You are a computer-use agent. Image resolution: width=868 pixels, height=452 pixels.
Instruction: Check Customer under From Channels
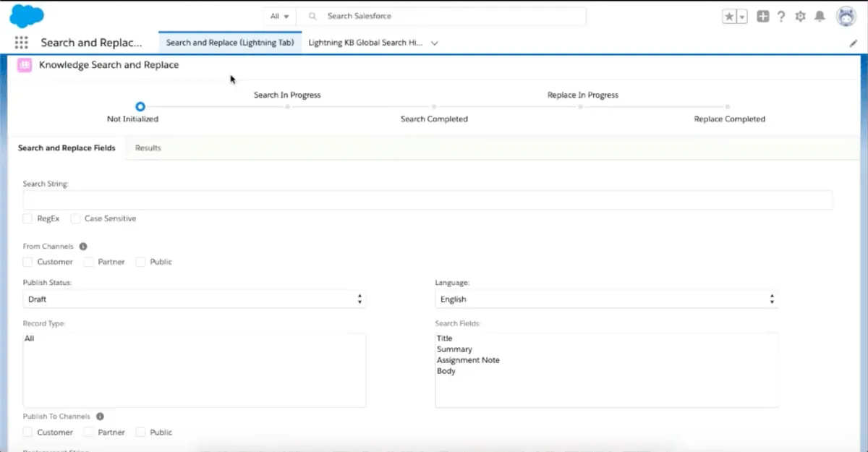pos(27,262)
